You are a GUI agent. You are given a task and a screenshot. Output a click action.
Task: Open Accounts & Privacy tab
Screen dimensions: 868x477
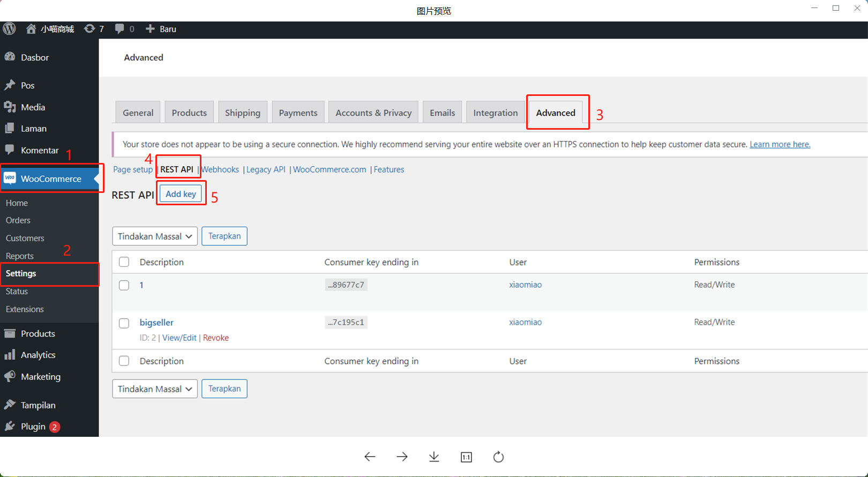373,113
